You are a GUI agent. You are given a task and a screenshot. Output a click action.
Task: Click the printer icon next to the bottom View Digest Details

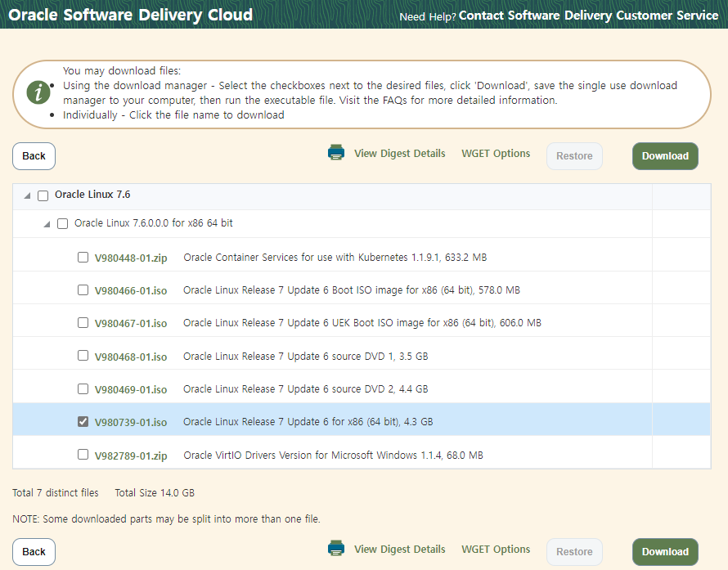coord(336,548)
